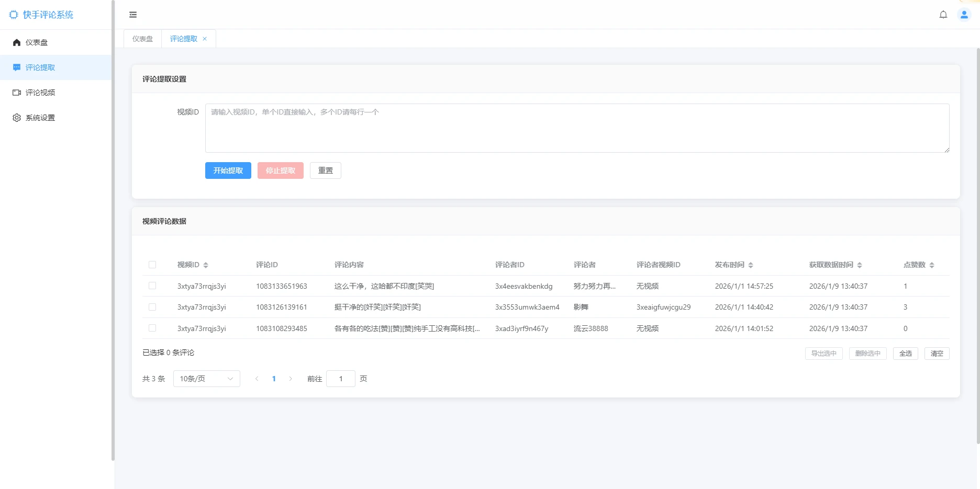
Task: Check the row containing commenter 影舞
Action: click(152, 307)
